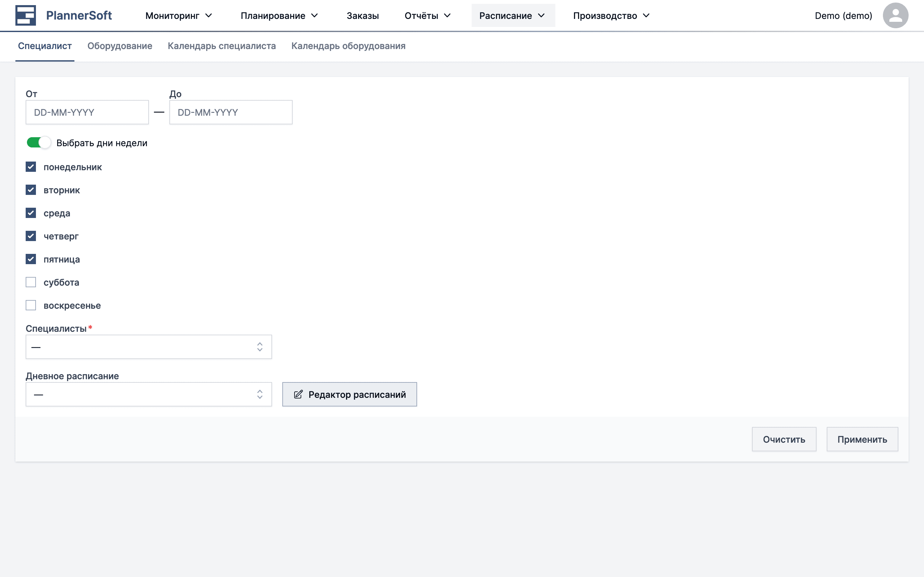Click the pencil icon in Редактор расписаний

[x=298, y=394]
